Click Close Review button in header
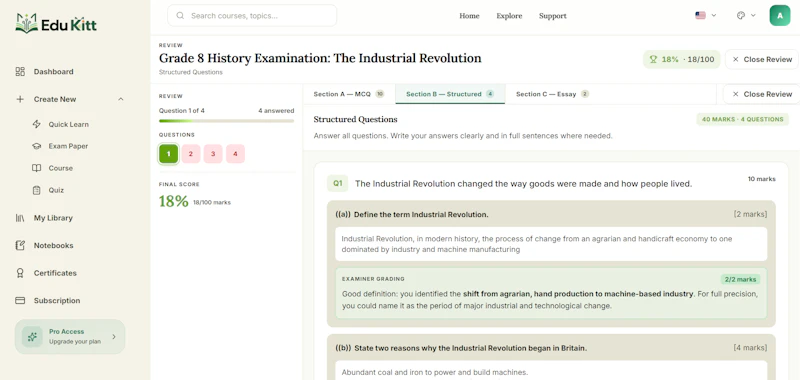Viewport: 800px width, 380px height. coord(762,59)
